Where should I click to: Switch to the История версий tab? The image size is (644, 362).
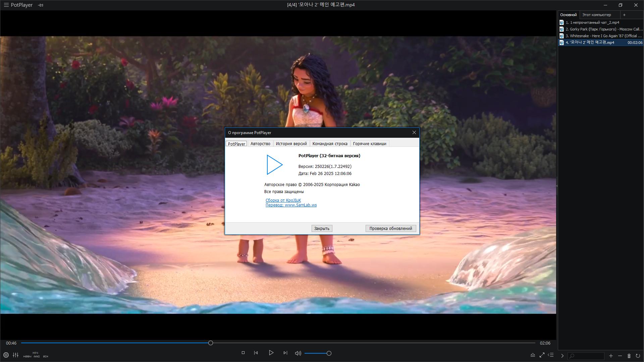click(291, 144)
